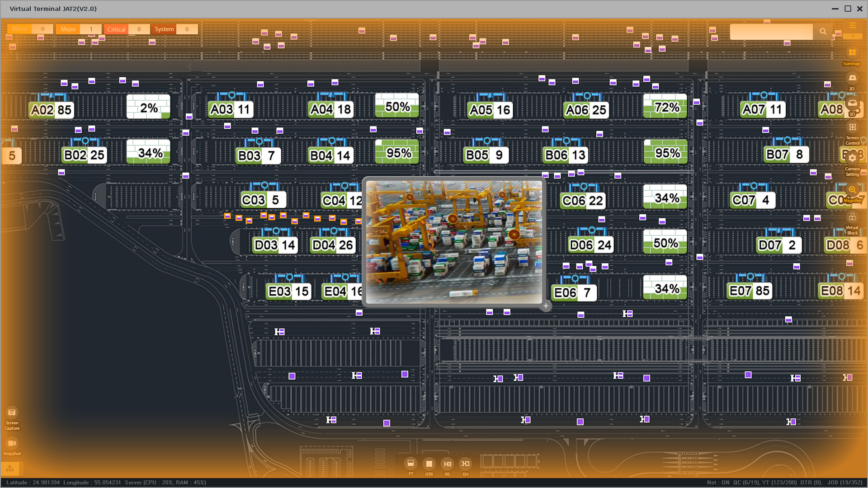Toggle RS equipment display filter
868x488 pixels.
(447, 464)
